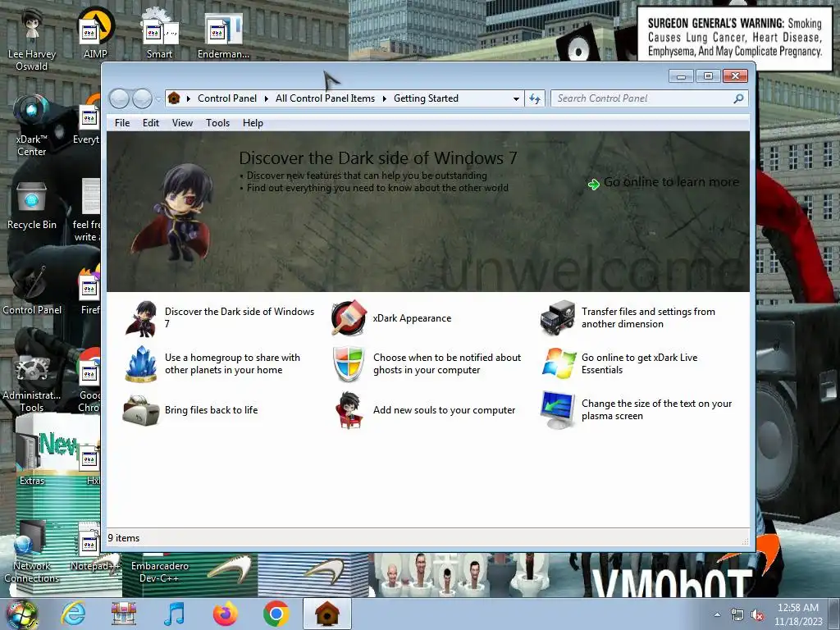Open the Enderman desktop shortcut

[x=223, y=36]
